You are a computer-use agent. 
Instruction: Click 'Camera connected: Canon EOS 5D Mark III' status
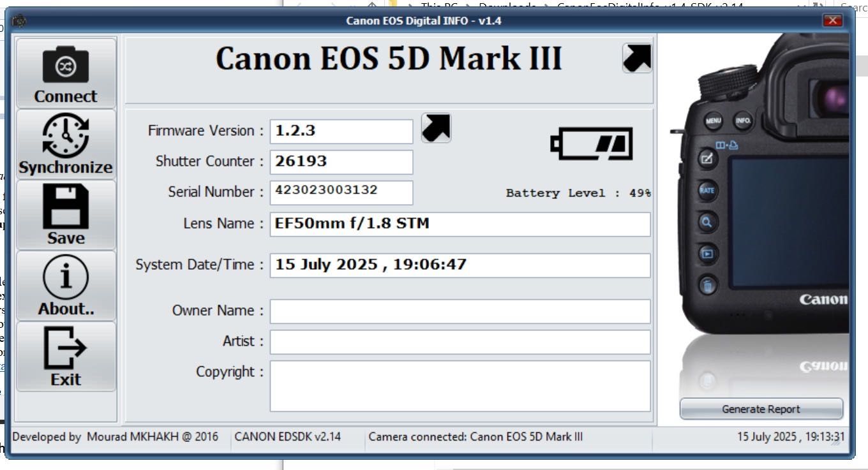click(x=475, y=437)
